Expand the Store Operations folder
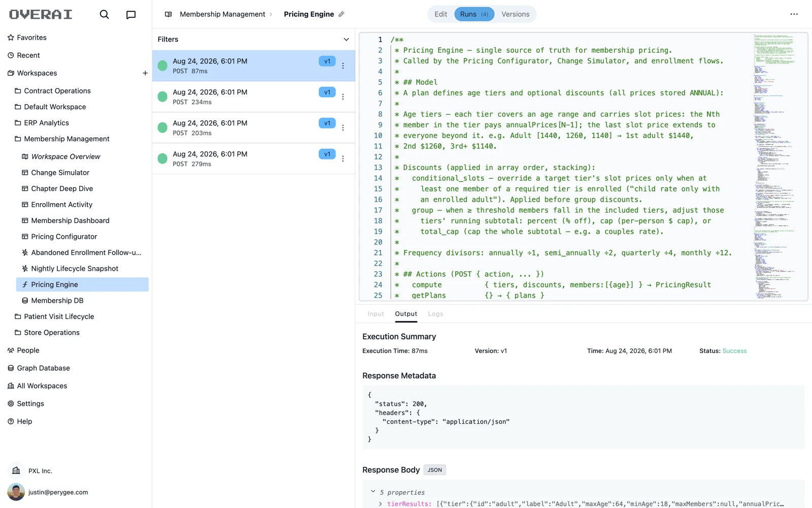812x508 pixels. (52, 333)
